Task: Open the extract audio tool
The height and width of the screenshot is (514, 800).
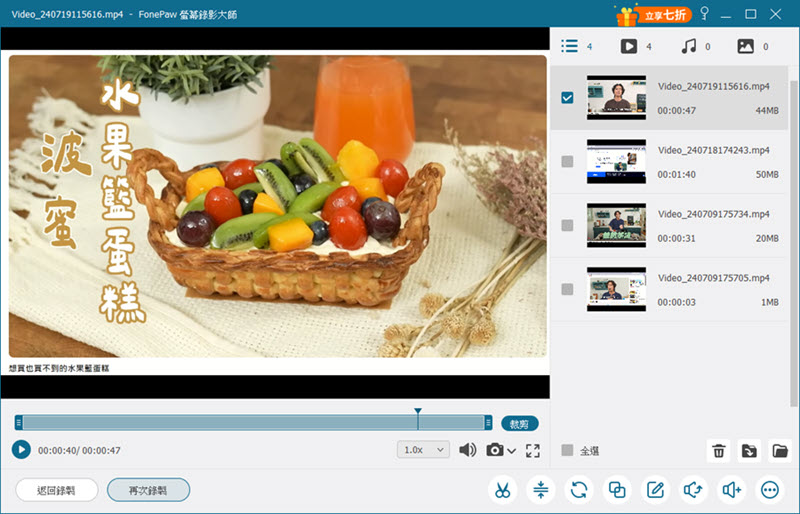Action: [x=693, y=490]
